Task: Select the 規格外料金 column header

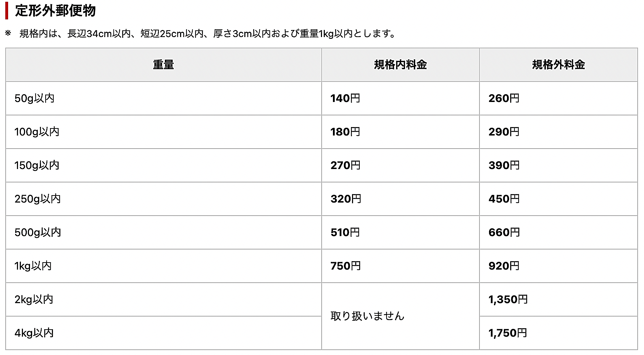Action: 558,65
